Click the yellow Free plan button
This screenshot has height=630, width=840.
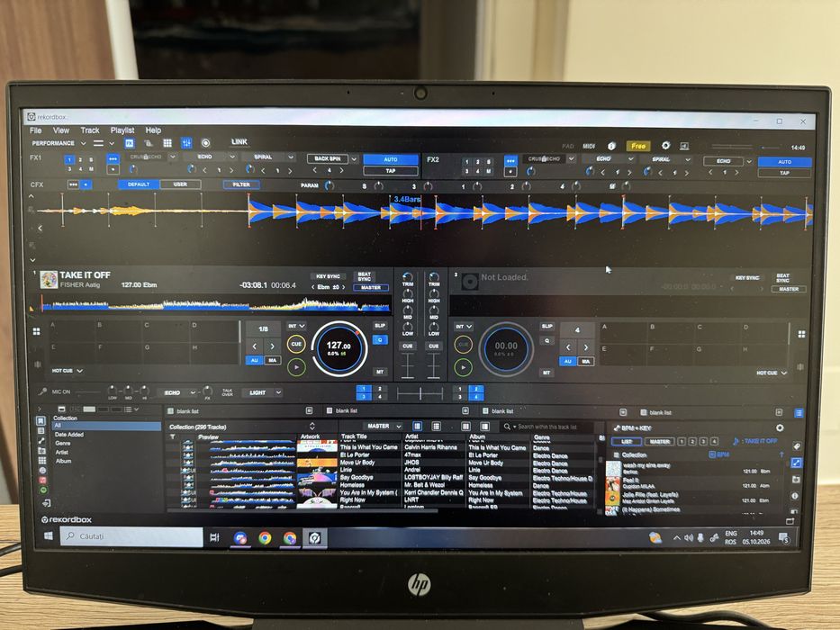pyautogui.click(x=638, y=146)
